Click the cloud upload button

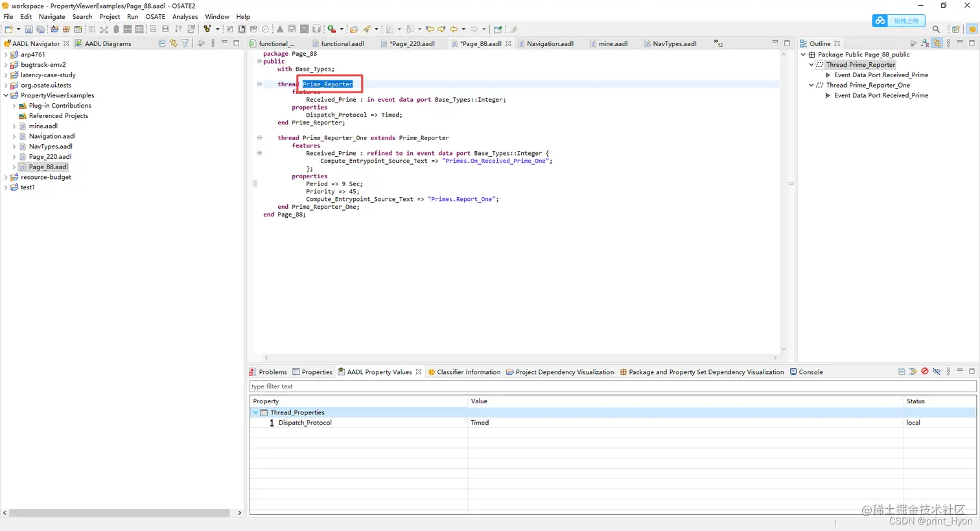coord(898,21)
